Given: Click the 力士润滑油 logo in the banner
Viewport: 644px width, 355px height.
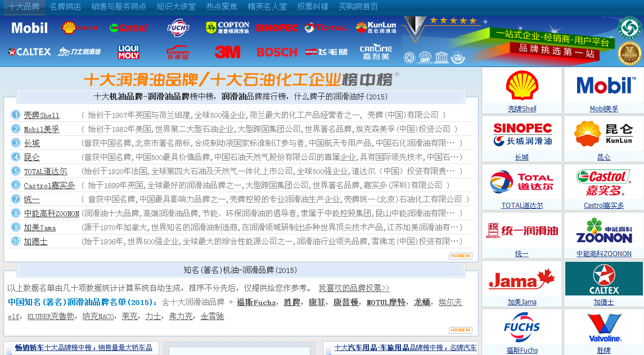Looking at the screenshot, I should [79, 52].
